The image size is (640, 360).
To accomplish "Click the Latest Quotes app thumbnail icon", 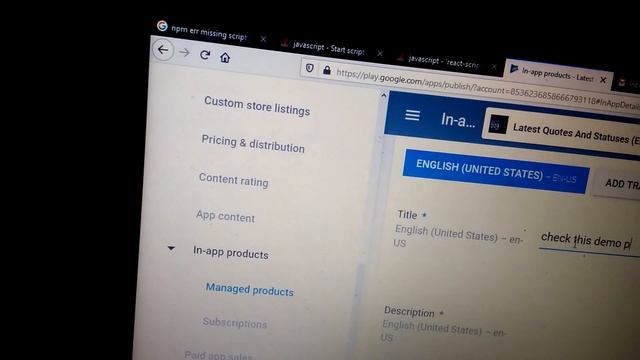I will pos(498,124).
